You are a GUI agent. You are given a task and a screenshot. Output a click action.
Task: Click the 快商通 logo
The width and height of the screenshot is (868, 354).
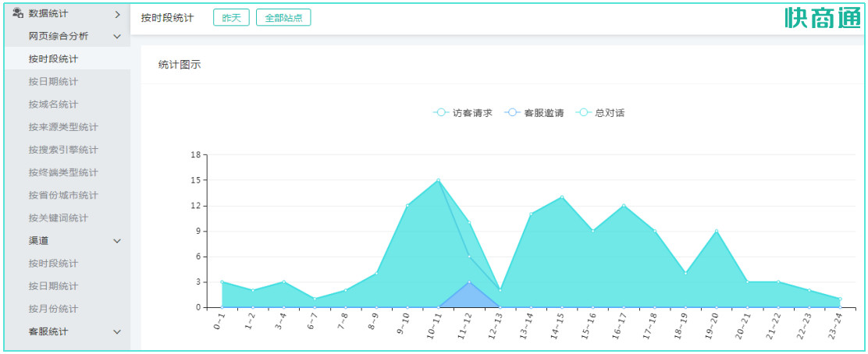(x=822, y=18)
